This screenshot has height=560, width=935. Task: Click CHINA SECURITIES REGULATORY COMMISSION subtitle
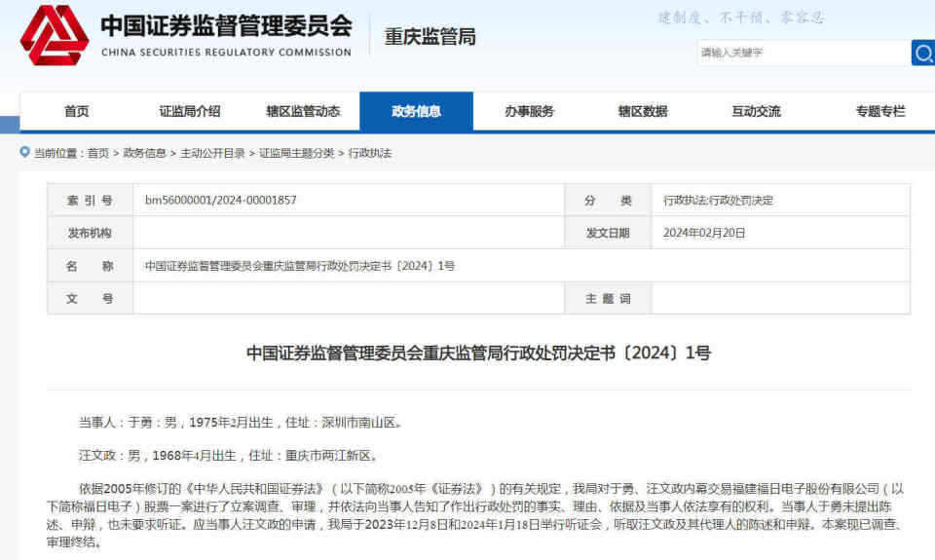(227, 53)
